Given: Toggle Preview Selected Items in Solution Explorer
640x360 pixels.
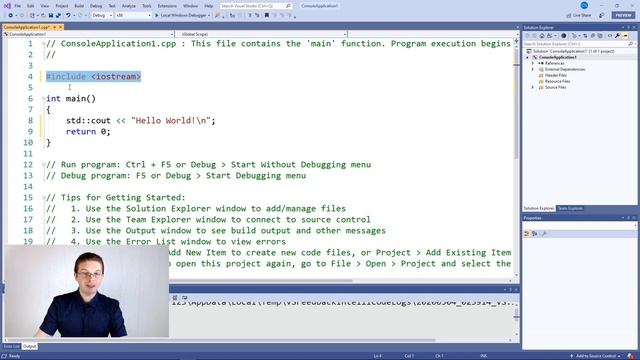Looking at the screenshot, I should (x=625, y=36).
